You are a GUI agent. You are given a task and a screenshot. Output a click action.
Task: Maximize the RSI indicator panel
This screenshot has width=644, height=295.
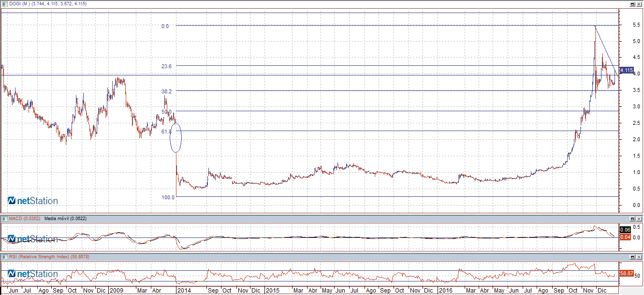[x=632, y=257]
